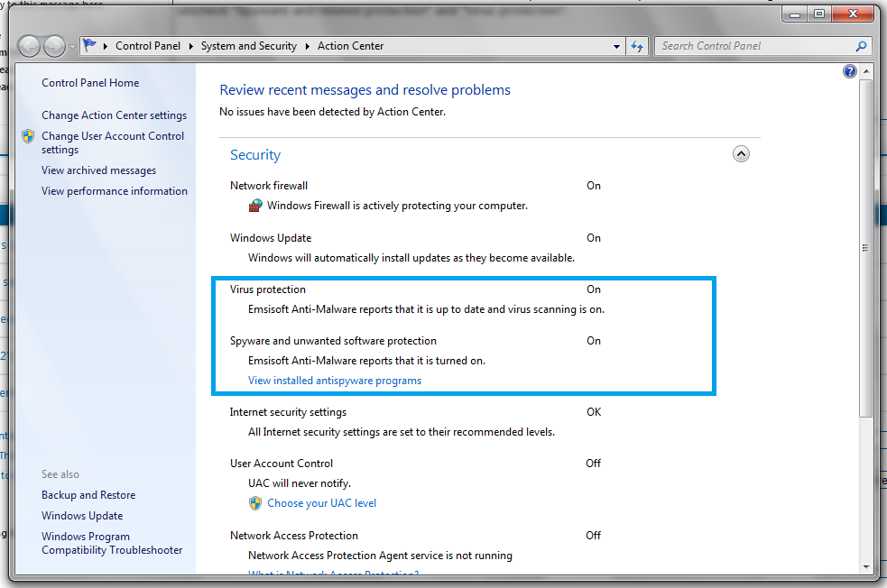Click the Network firewall label

tap(269, 186)
